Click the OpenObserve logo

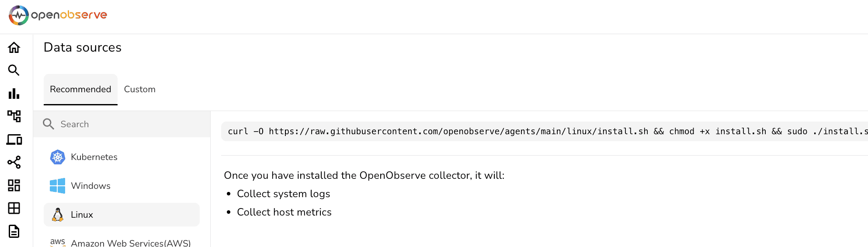click(58, 15)
